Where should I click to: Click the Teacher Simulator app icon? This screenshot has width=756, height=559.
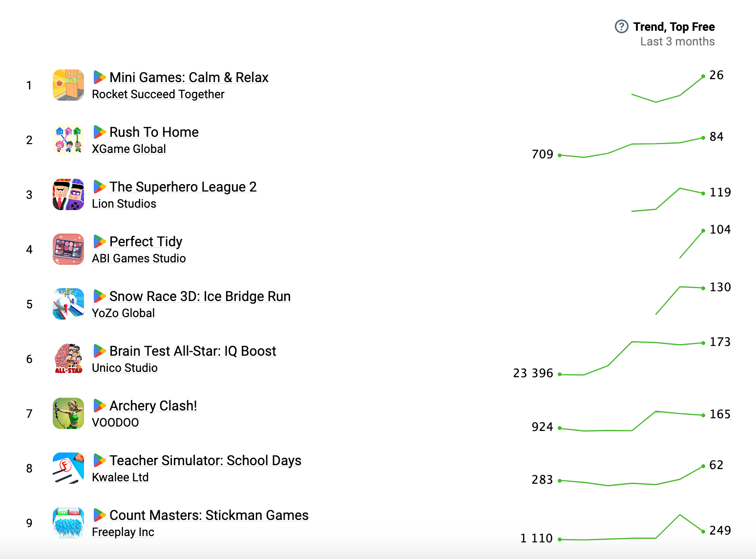(x=68, y=468)
